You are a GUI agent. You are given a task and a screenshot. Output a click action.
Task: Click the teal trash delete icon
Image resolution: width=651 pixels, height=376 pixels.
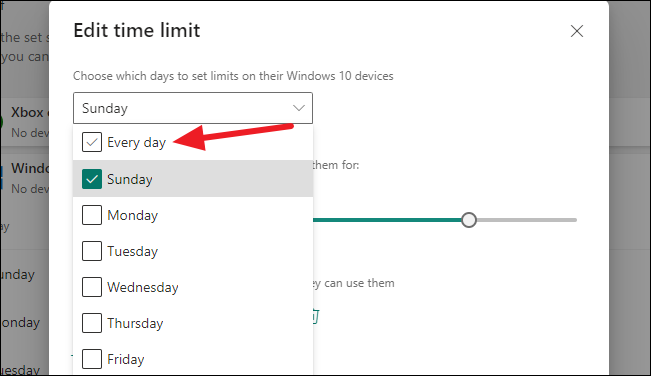[316, 317]
